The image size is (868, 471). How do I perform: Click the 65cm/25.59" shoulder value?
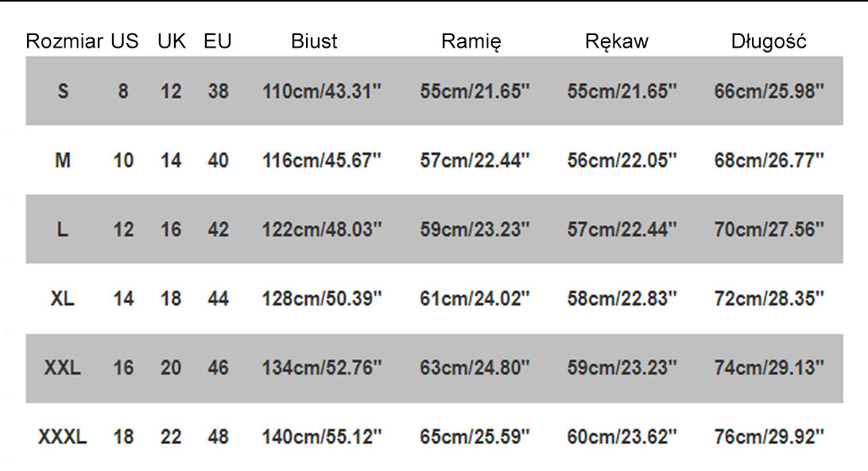tap(475, 437)
